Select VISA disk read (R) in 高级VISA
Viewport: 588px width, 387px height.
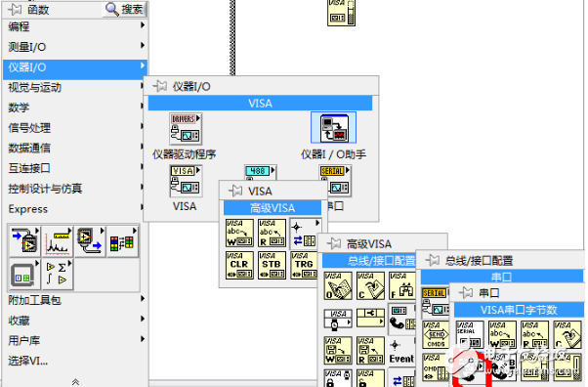[x=370, y=351]
